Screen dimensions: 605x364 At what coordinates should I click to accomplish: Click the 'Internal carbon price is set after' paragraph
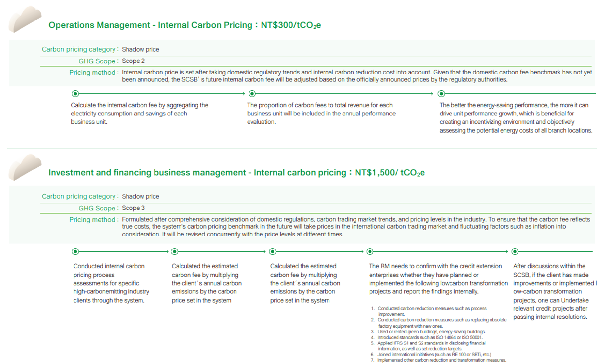tap(356, 76)
